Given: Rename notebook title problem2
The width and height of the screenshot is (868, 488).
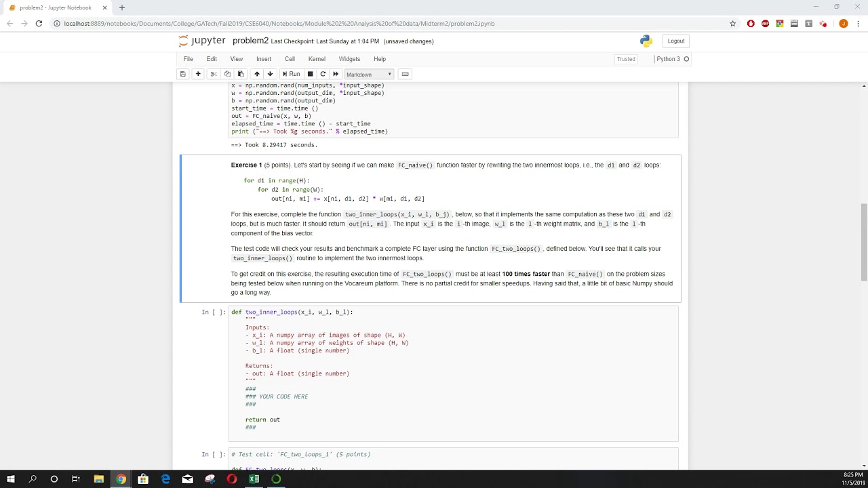Looking at the screenshot, I should [x=250, y=41].
